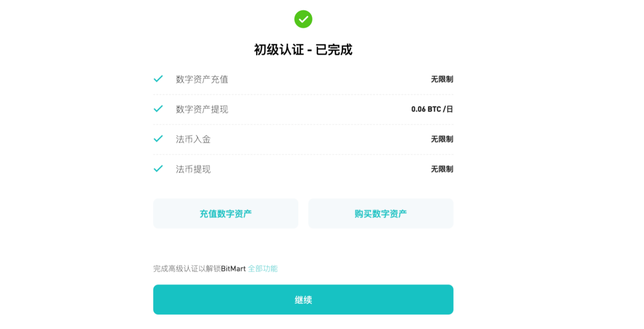Screen dimensions: 644x329
Task: Click the green success checkmark icon
Action: click(303, 19)
